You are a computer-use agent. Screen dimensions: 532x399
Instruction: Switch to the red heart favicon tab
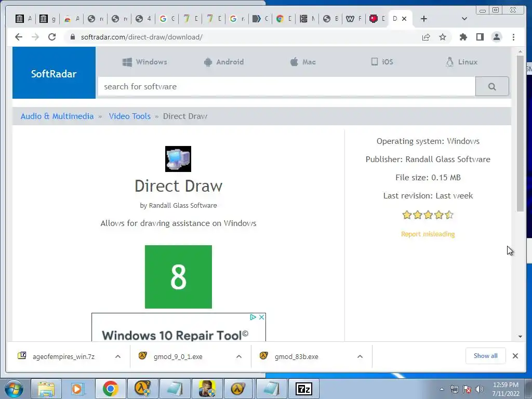[377, 19]
